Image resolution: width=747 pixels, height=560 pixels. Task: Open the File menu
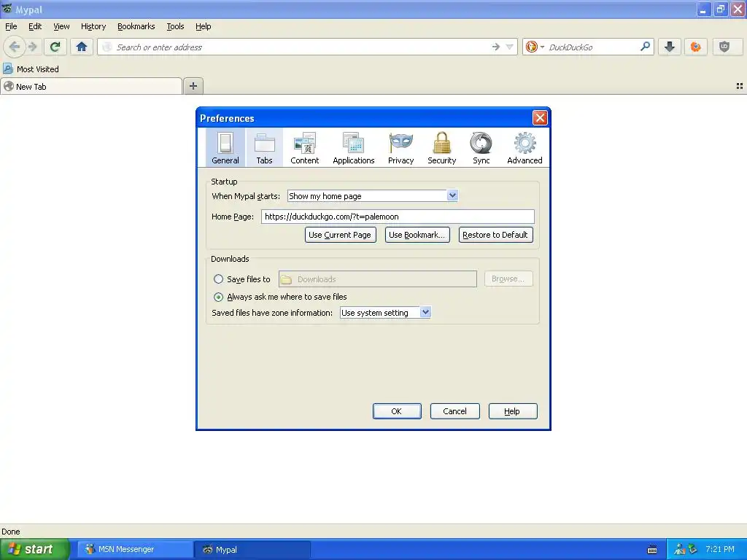11,27
